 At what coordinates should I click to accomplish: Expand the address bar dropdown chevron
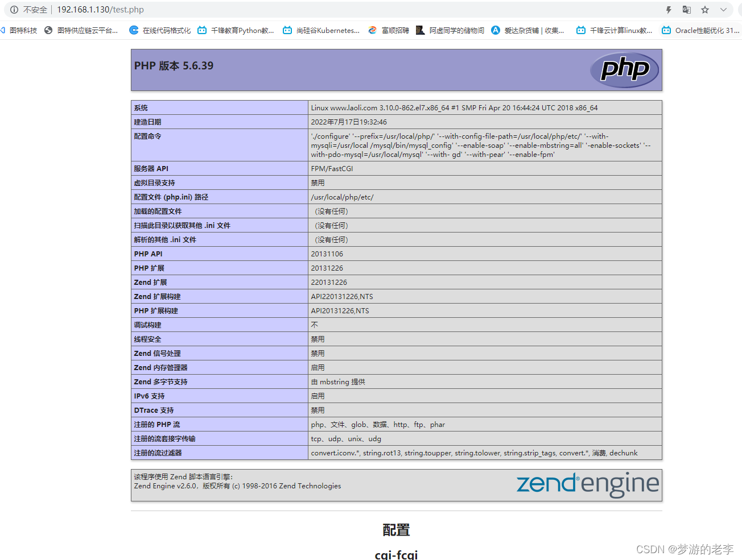click(x=723, y=10)
